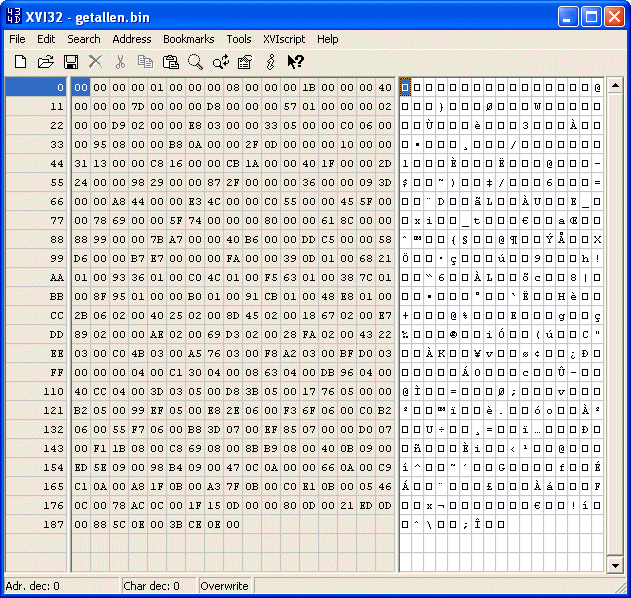Open the Address menu
Viewport: 631px width, 598px height.
[132, 39]
